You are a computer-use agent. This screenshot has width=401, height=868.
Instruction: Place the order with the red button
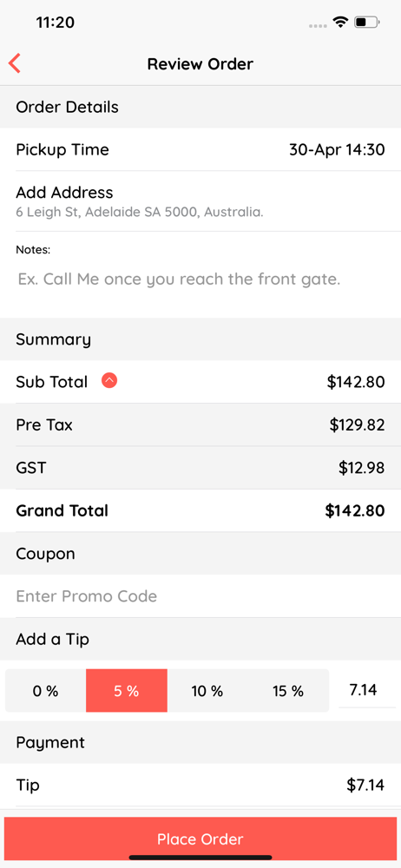click(200, 839)
